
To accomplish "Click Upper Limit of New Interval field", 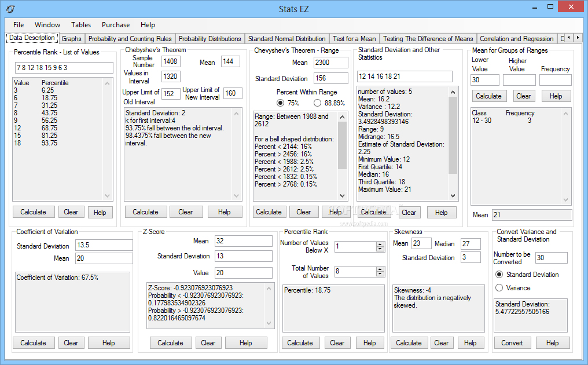I will tap(233, 93).
